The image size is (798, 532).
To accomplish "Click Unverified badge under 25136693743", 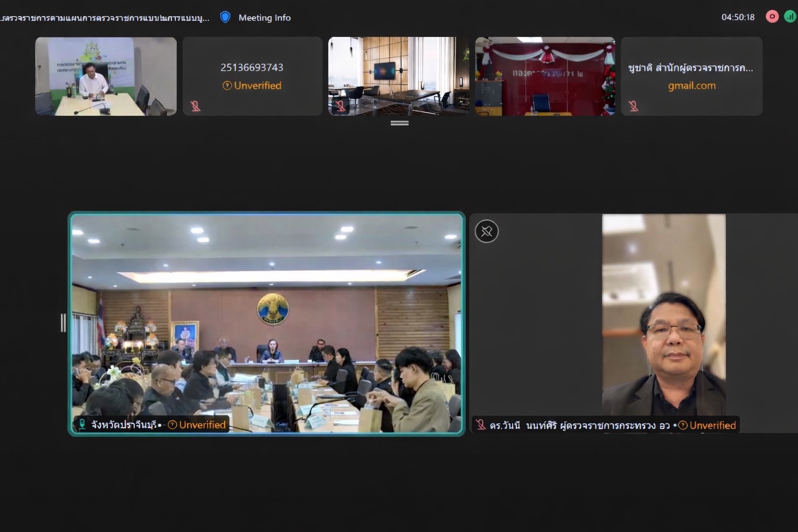I will click(252, 85).
